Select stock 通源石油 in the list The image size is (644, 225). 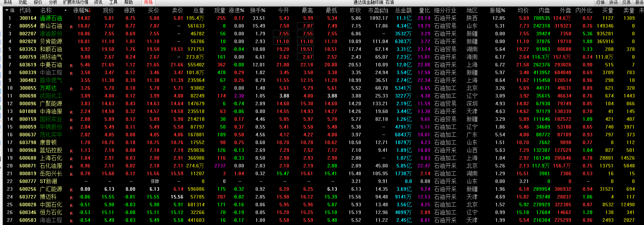(51, 18)
